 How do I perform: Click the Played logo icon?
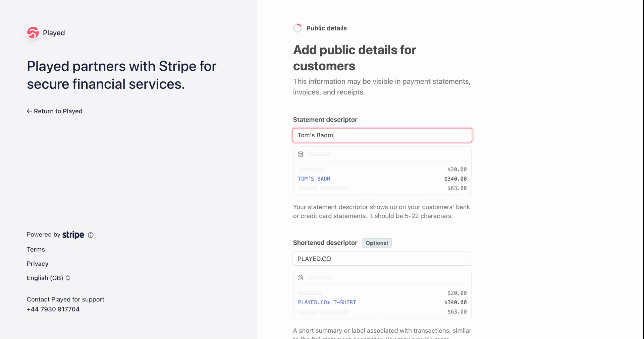point(33,33)
